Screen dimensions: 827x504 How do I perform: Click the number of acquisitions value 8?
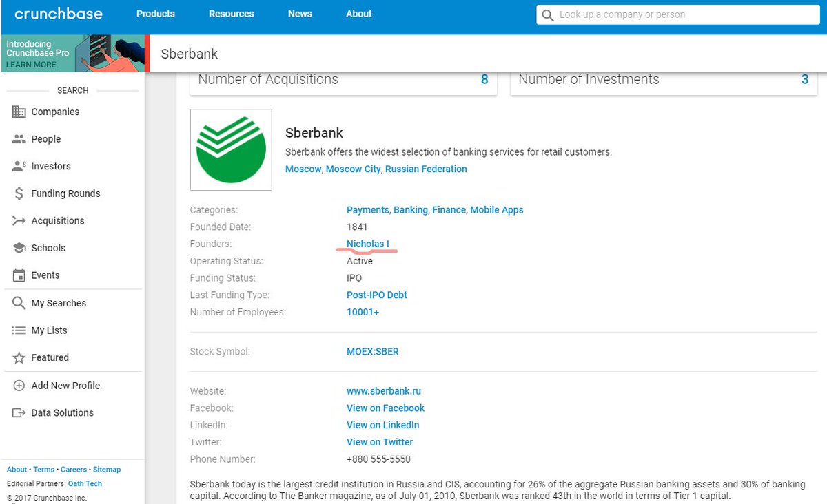tap(484, 79)
